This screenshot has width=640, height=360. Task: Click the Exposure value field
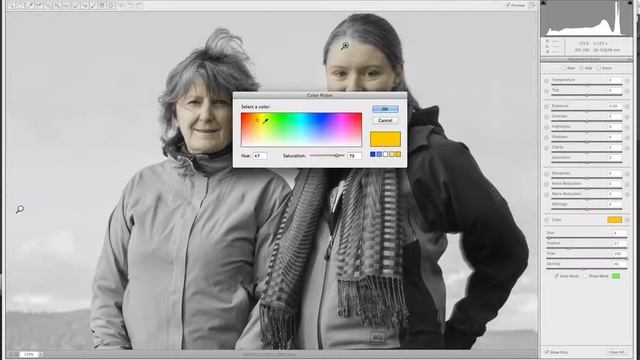click(x=614, y=106)
